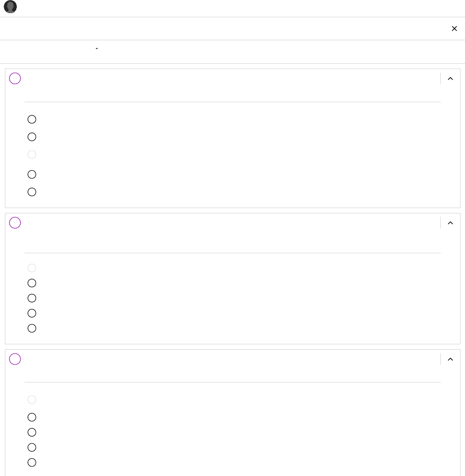Choose the last radio option in third card
The image size is (465, 476).
tap(32, 462)
